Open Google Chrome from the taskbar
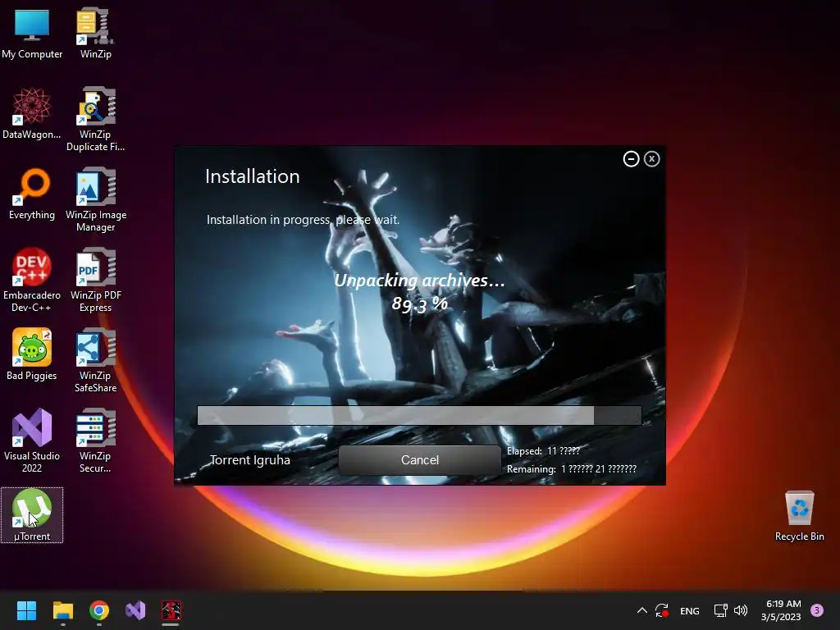The width and height of the screenshot is (840, 630). point(99,610)
